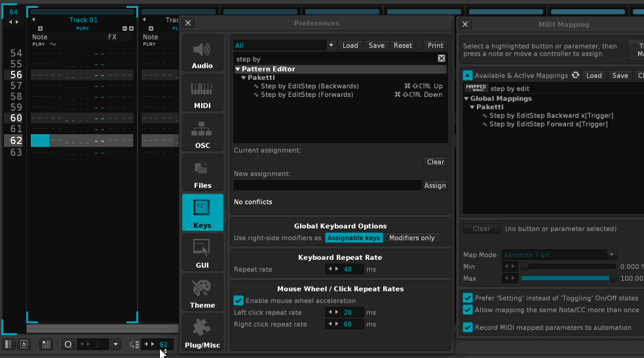Screen dimensions: 644x358
Task: Open the Audio preferences section
Action: [202, 54]
